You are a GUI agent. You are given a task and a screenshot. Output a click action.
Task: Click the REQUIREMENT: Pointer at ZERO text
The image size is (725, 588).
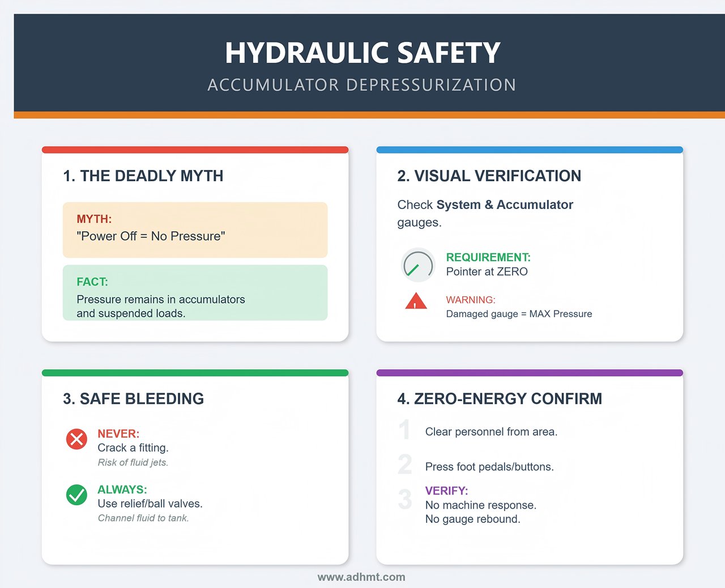pyautogui.click(x=488, y=264)
